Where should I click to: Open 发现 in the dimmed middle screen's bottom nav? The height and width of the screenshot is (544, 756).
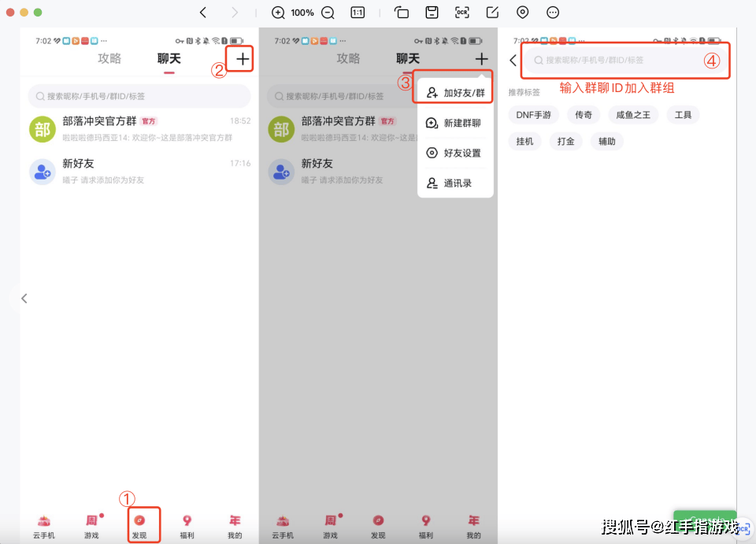click(x=378, y=527)
